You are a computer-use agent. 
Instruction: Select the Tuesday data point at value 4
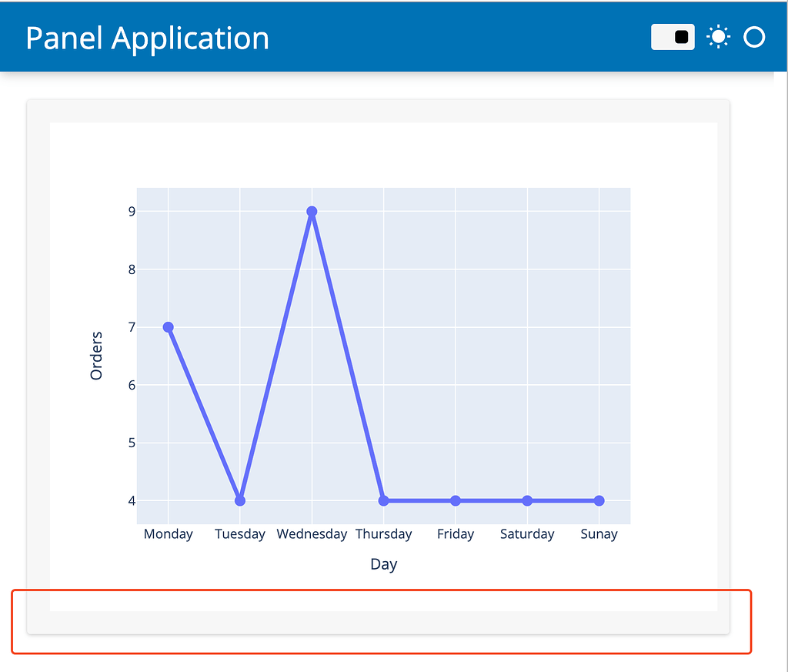pyautogui.click(x=239, y=500)
